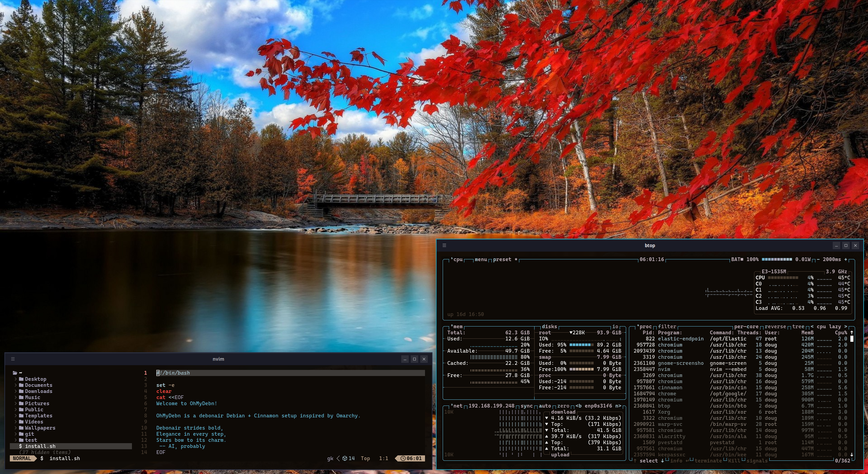Expand the Wallpapers folder in tree
868x474 pixels.
[x=16, y=428]
